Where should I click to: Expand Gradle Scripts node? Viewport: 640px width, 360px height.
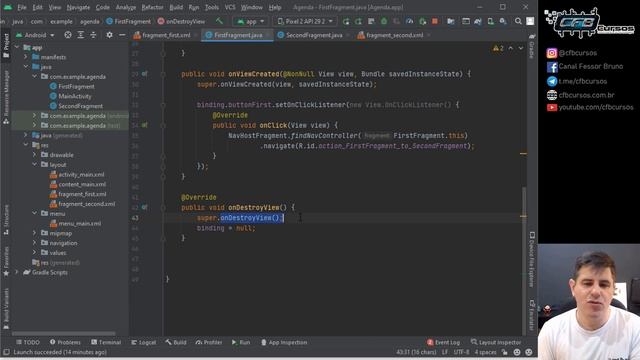click(17, 272)
